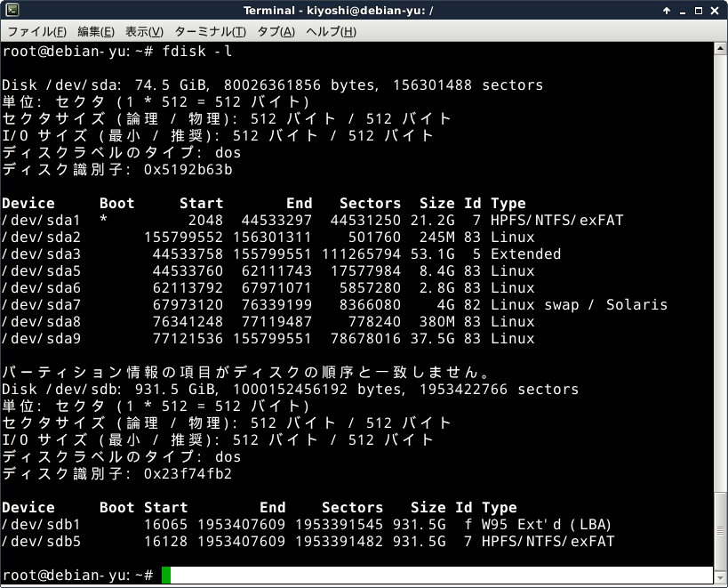
Task: Roll up window with the up-arrow button
Action: pyautogui.click(x=667, y=10)
